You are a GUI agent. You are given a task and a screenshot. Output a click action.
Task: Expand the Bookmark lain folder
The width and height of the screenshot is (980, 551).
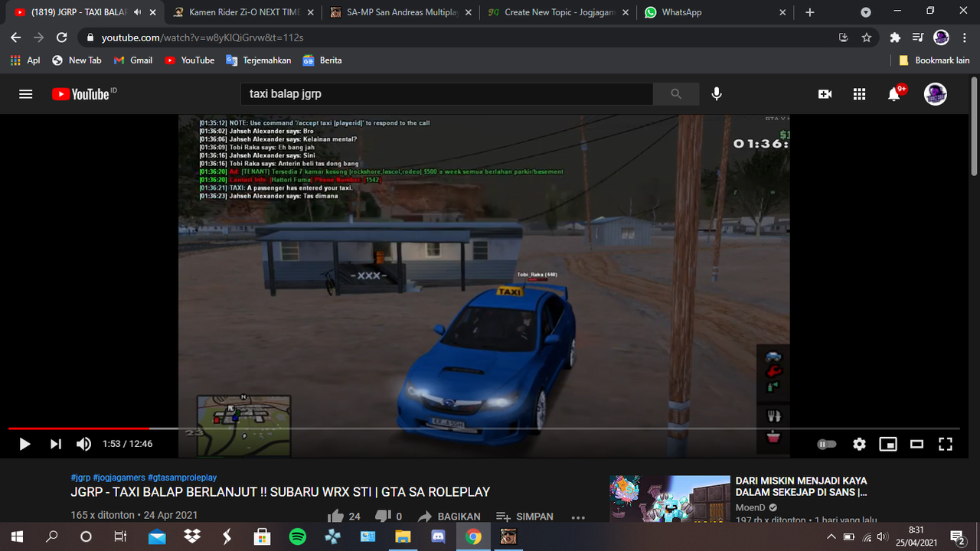point(934,60)
